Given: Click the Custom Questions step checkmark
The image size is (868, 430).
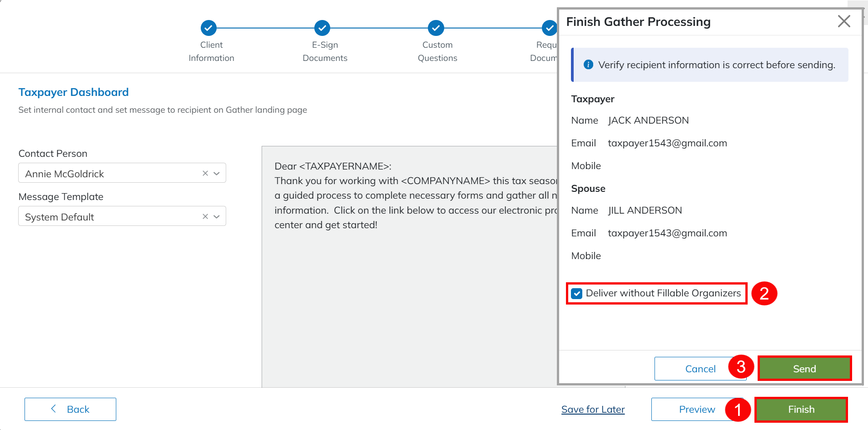Looking at the screenshot, I should point(436,28).
